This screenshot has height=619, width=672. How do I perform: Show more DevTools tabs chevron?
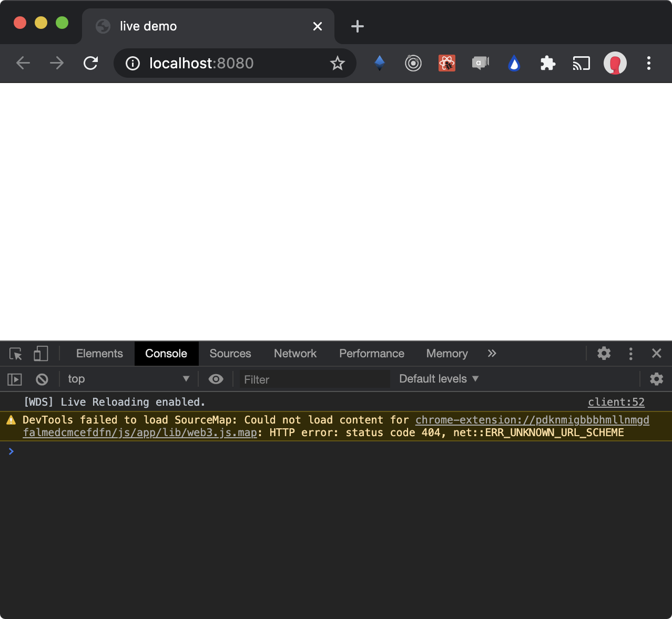[492, 354]
